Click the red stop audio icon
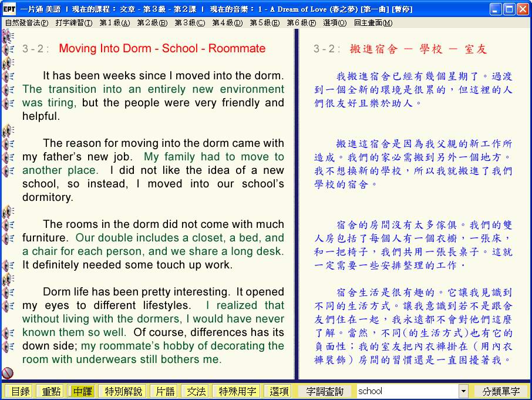The height and width of the screenshot is (400, 532). point(8,373)
